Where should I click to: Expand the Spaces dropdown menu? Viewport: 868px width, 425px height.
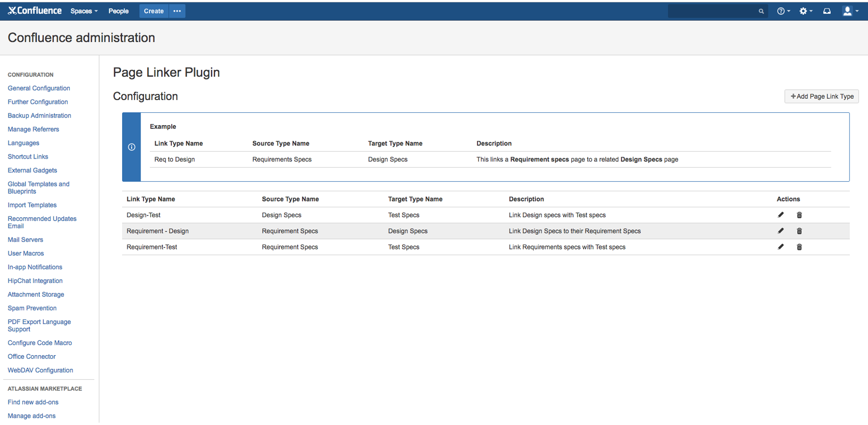click(84, 11)
